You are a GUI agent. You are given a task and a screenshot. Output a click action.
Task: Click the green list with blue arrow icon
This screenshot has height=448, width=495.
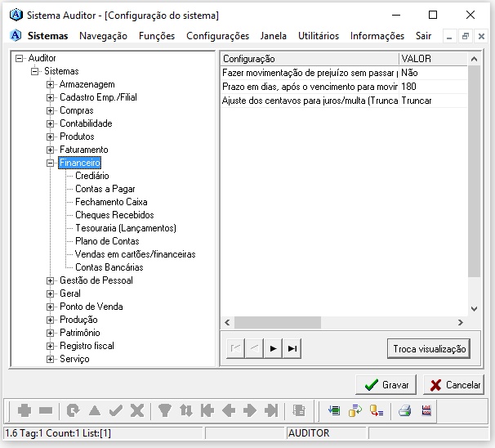point(334,410)
